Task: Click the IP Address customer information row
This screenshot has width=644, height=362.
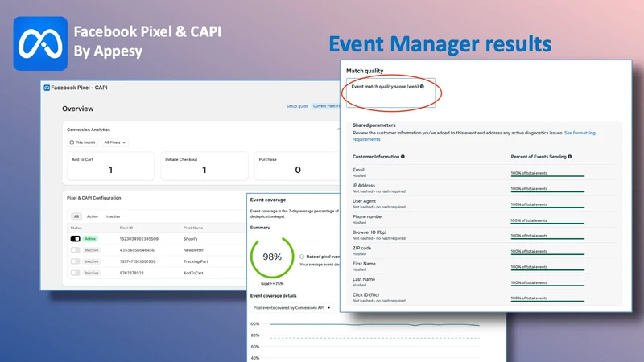Action: [484, 188]
